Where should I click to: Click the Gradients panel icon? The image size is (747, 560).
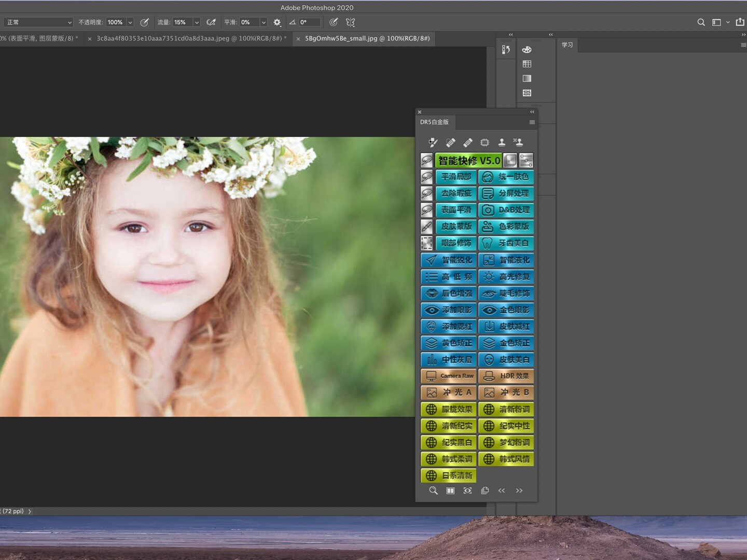527,78
